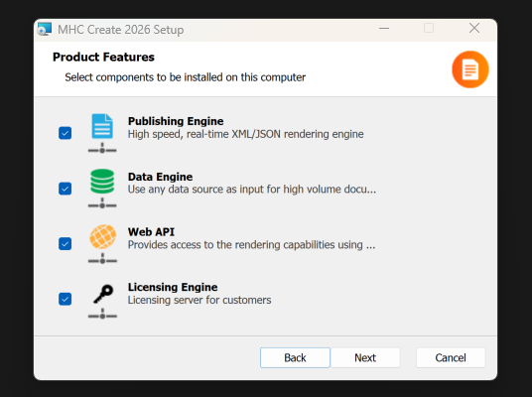Click 'Select components to be installed' subtitle
Screen dimensions: 532x397
(x=186, y=77)
